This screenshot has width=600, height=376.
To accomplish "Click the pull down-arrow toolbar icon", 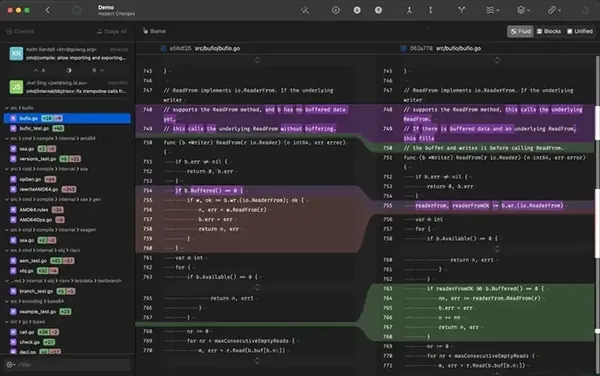I will click(357, 10).
